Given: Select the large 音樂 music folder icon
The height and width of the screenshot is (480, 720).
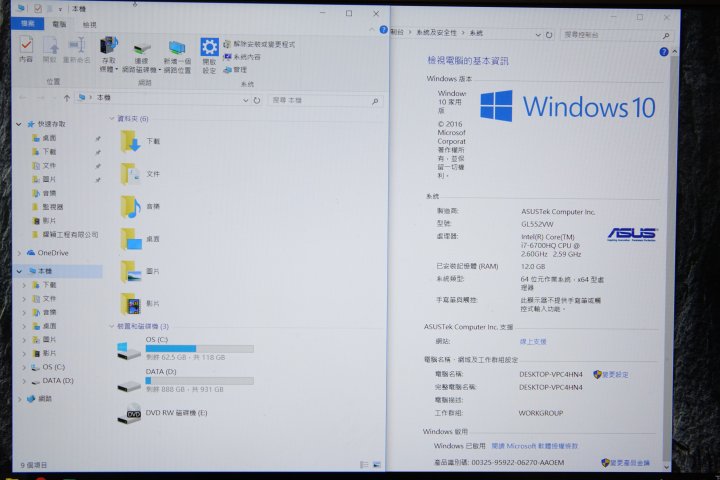Looking at the screenshot, I should [x=130, y=206].
